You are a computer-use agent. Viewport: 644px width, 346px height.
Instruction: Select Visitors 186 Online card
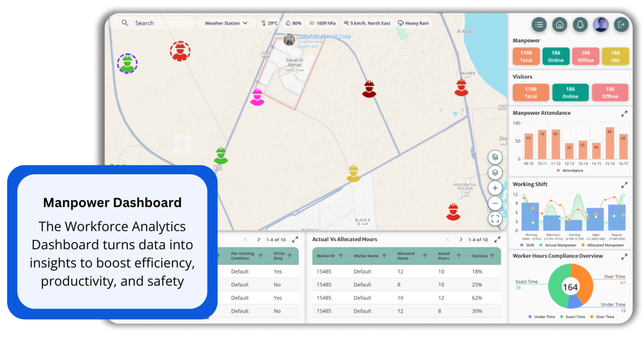pos(571,92)
